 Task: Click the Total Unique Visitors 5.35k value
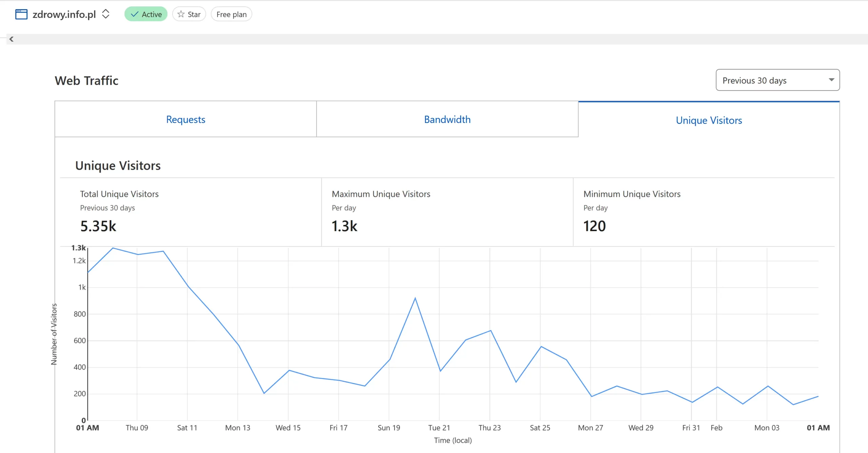point(98,226)
